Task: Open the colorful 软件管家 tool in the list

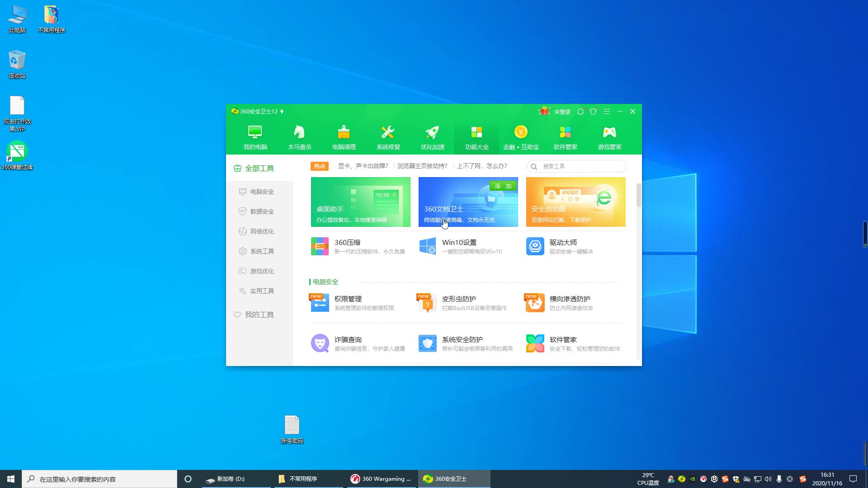Action: point(535,343)
